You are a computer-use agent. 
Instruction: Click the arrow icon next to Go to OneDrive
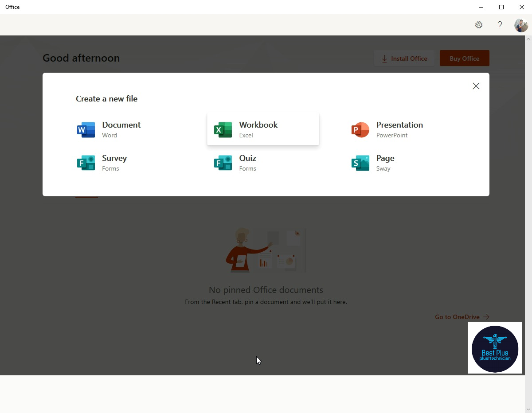click(486, 317)
